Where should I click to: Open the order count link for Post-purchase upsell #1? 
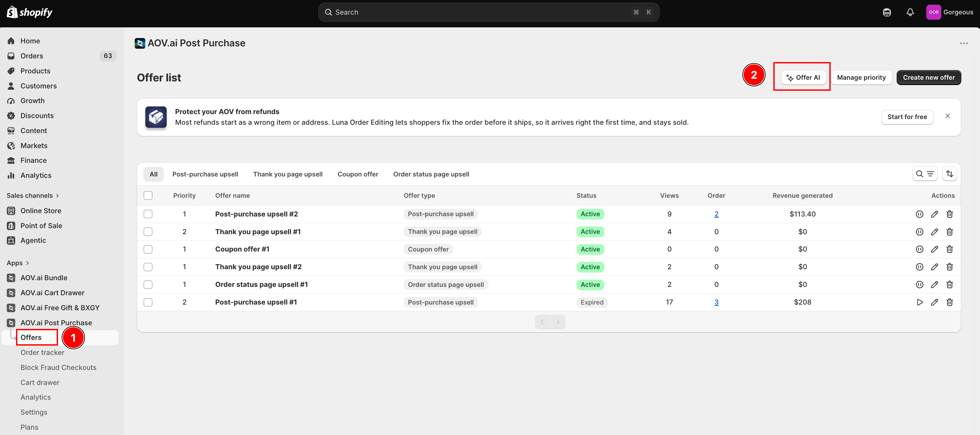(716, 302)
